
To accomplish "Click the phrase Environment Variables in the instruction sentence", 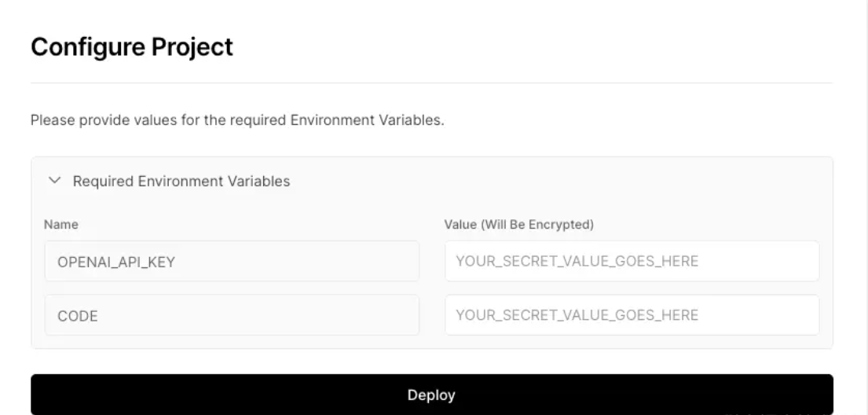I will coord(365,120).
